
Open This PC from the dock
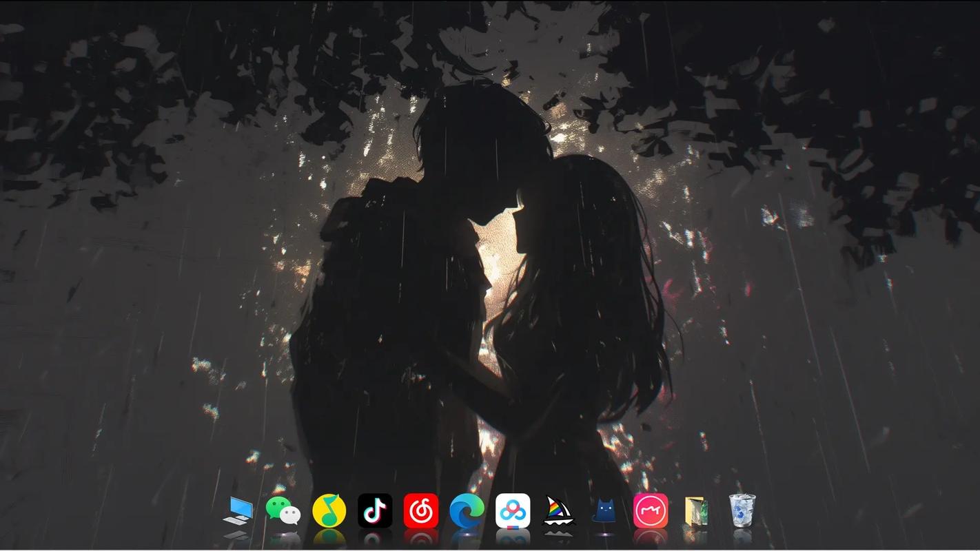click(238, 511)
